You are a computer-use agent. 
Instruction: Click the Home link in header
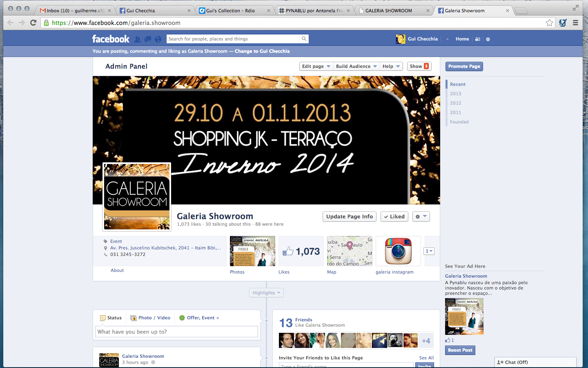462,39
